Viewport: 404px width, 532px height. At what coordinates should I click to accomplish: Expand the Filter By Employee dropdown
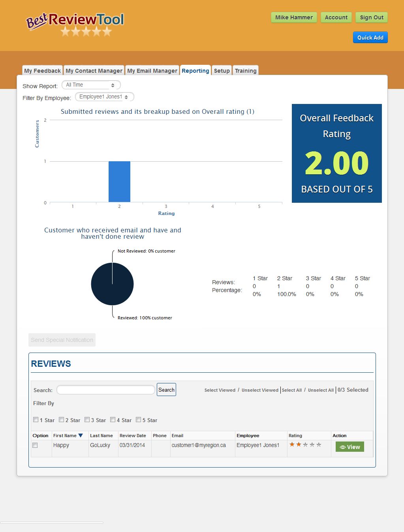click(x=104, y=97)
